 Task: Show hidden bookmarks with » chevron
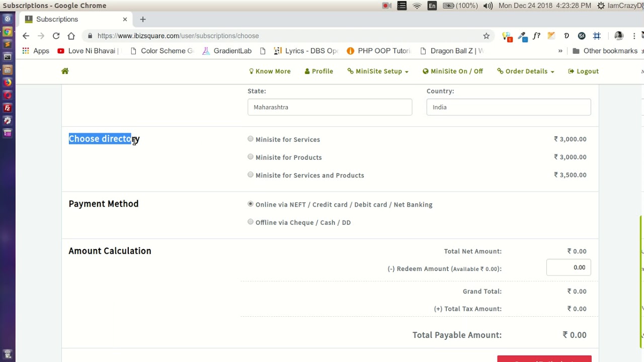560,51
